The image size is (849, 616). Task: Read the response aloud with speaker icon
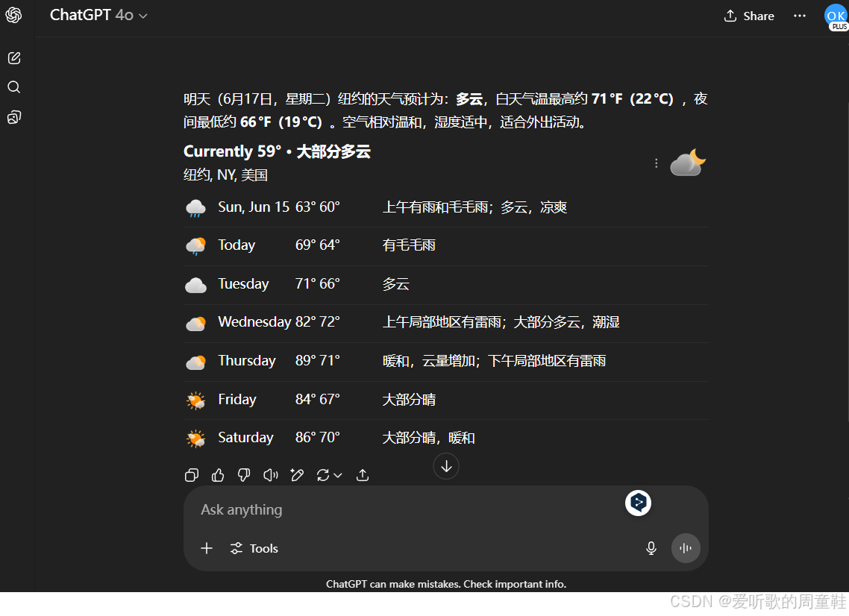(270, 475)
